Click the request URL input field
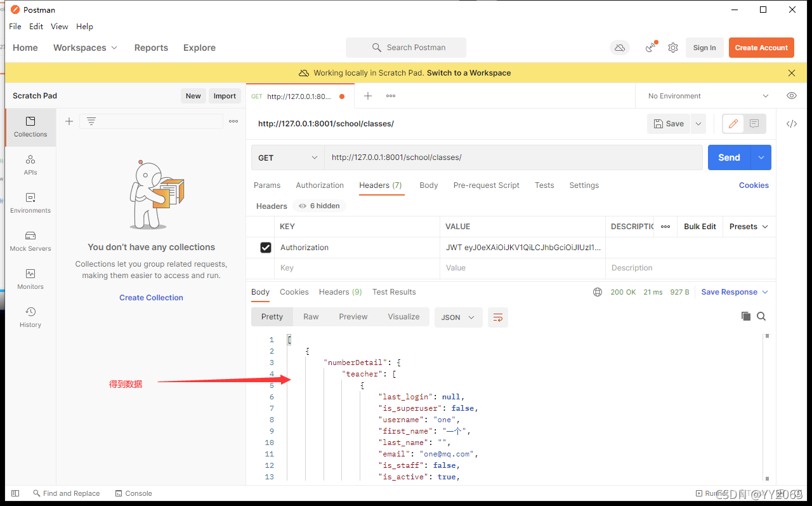This screenshot has width=812, height=506. 514,157
